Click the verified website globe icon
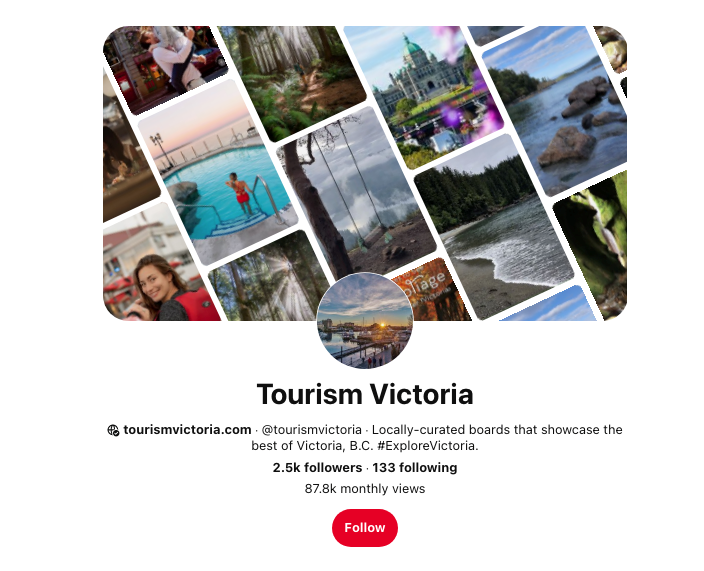Screen dimensions: 704x571 [x=113, y=430]
